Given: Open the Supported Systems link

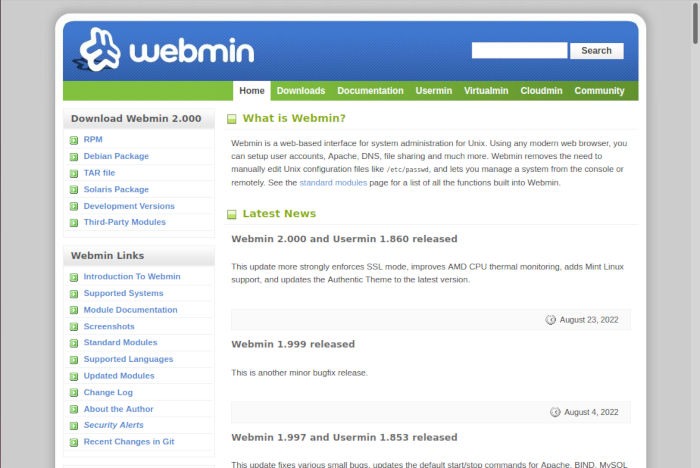Looking at the screenshot, I should 123,293.
